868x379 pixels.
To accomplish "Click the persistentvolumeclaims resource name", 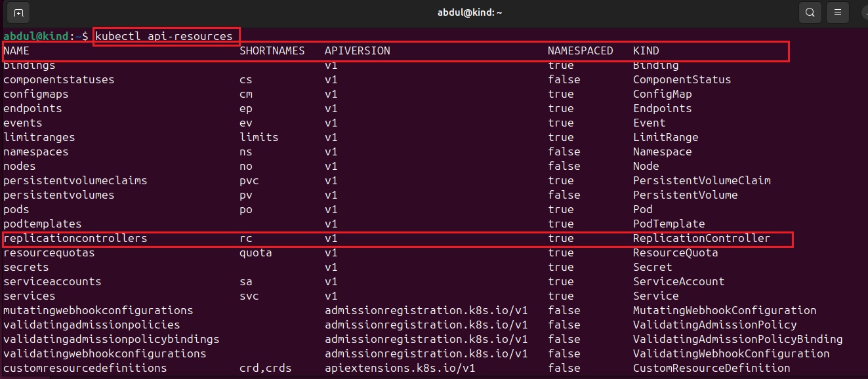I will [75, 180].
